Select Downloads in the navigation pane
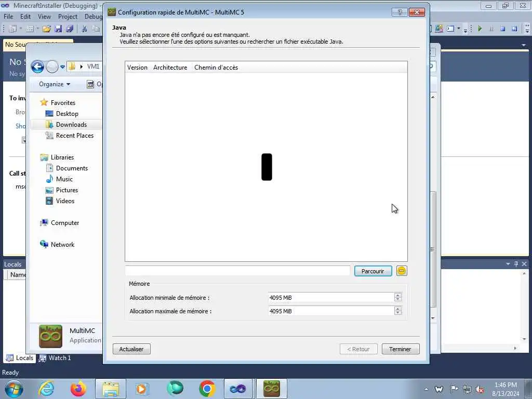 (71, 125)
